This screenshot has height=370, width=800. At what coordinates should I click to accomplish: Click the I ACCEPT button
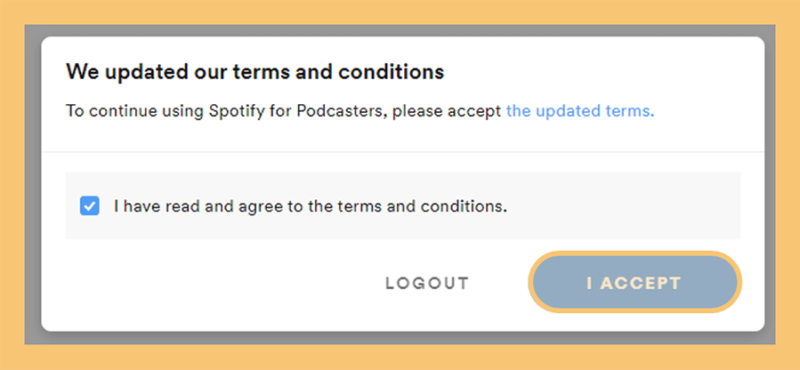click(x=634, y=282)
